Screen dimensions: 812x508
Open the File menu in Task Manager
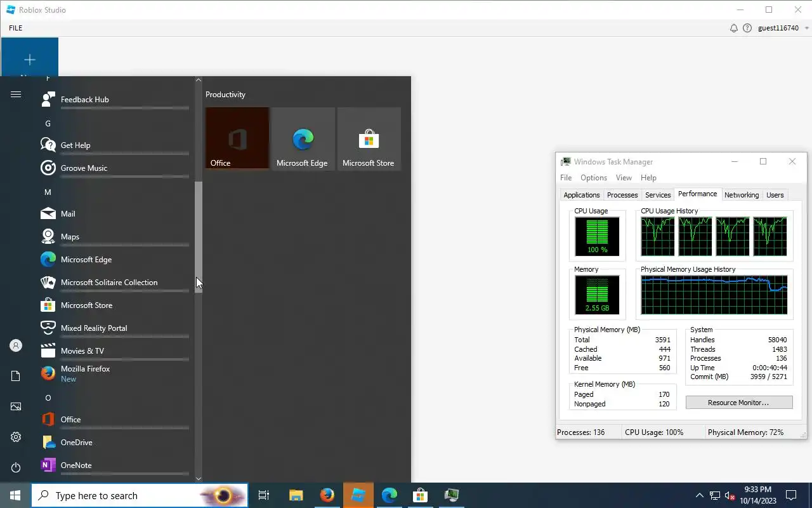click(566, 178)
